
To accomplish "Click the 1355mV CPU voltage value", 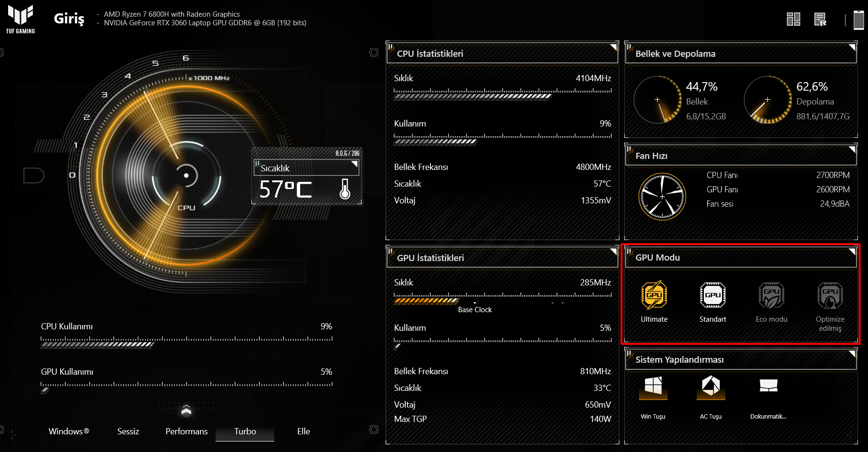I will pyautogui.click(x=596, y=200).
